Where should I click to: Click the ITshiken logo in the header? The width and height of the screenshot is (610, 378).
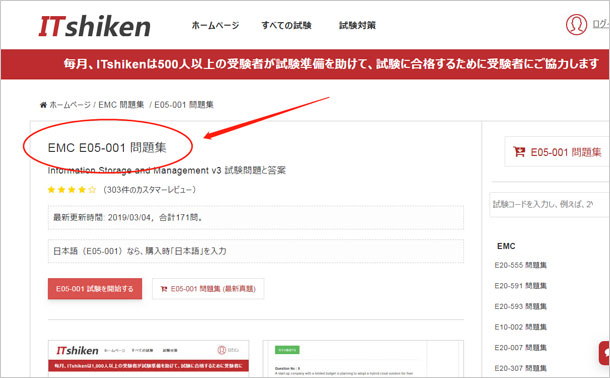(x=95, y=26)
